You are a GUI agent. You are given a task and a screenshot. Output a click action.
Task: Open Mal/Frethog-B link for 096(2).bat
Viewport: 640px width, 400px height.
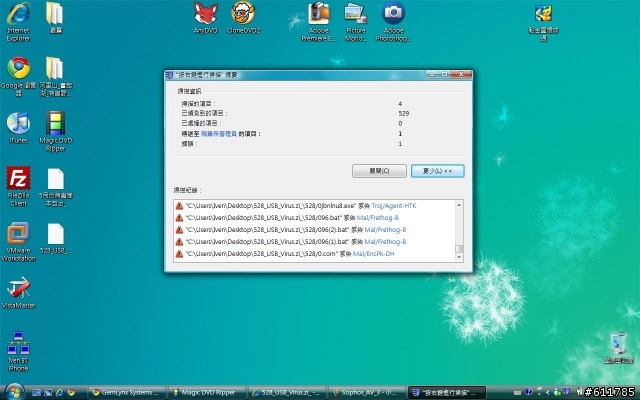(x=385, y=230)
